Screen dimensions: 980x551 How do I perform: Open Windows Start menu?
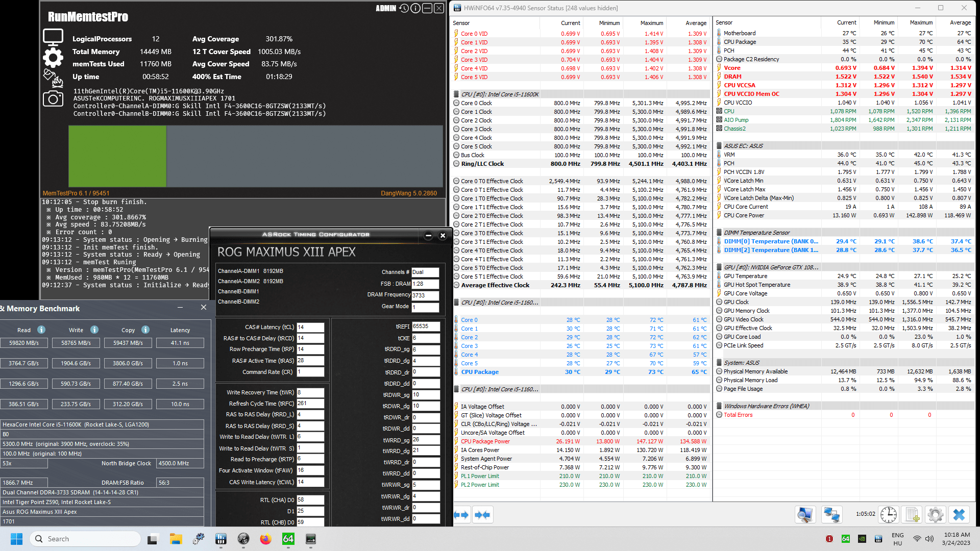pos(16,539)
